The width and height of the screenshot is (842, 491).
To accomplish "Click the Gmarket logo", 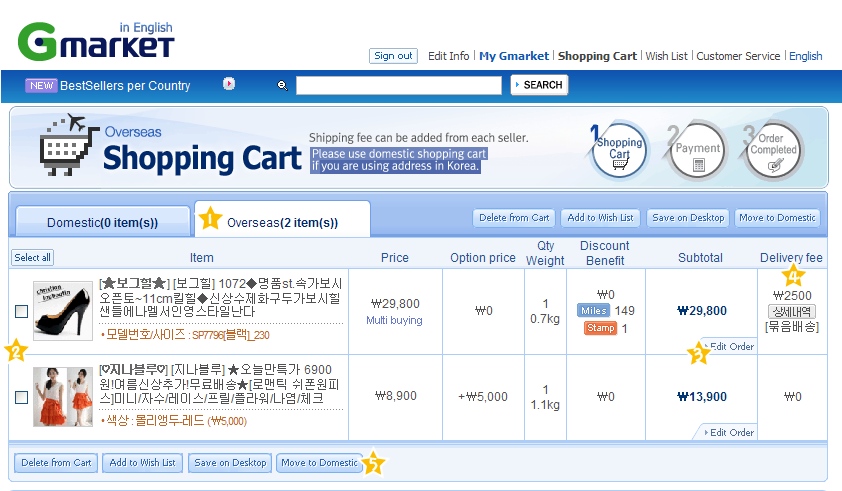I will point(96,41).
